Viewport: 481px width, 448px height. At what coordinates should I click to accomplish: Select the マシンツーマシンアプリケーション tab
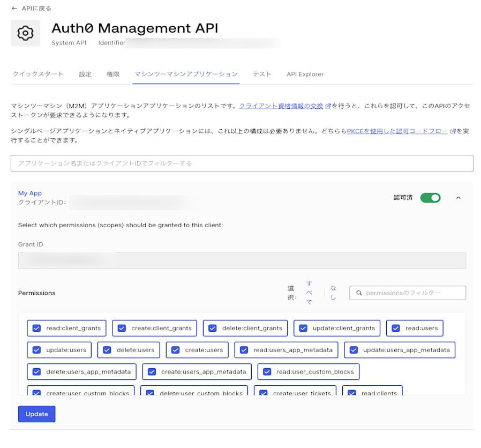click(186, 74)
